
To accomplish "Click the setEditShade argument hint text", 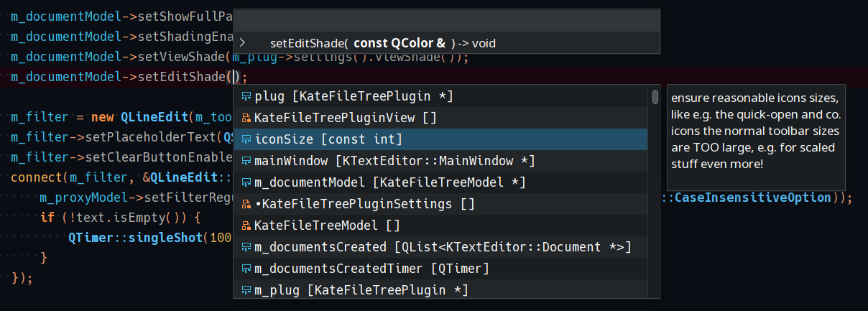I will [382, 43].
